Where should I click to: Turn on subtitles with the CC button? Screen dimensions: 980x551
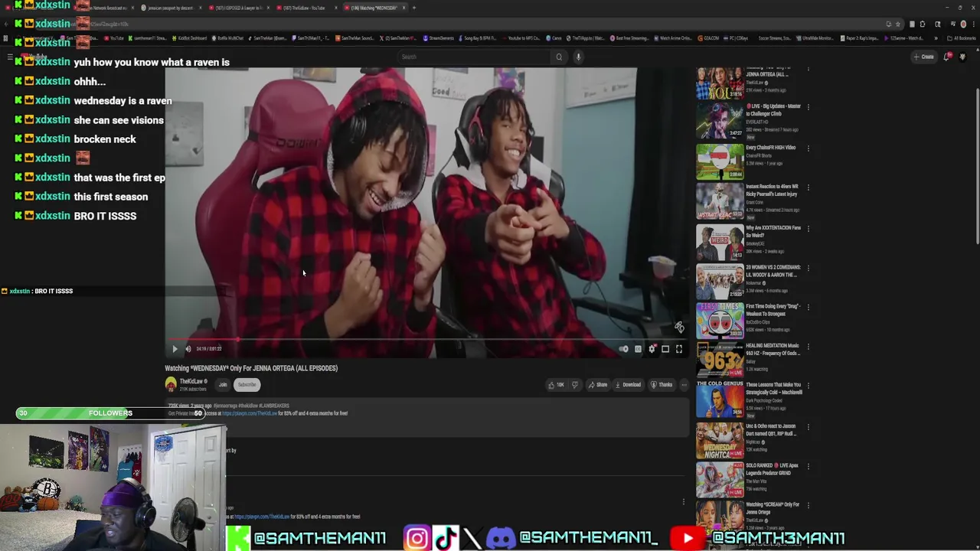coord(638,349)
